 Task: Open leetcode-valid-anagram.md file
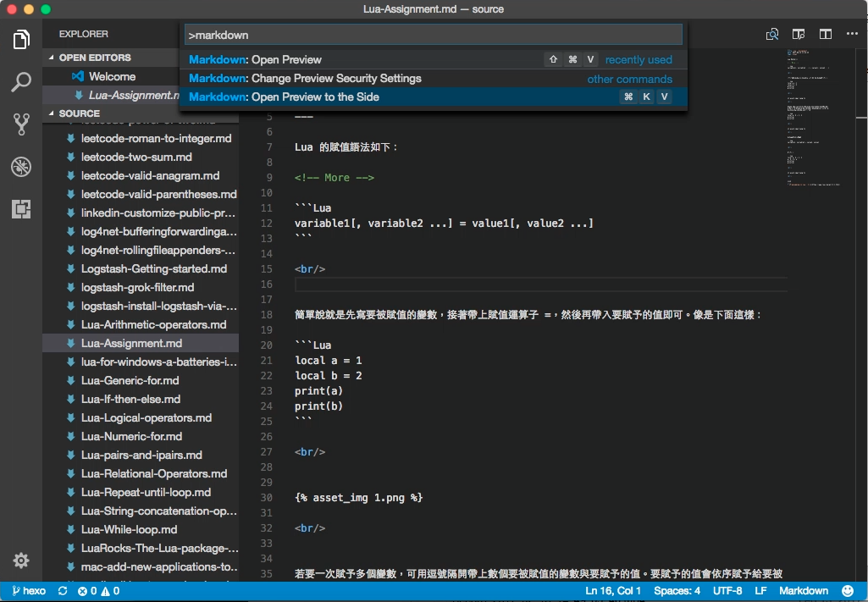[141, 175]
